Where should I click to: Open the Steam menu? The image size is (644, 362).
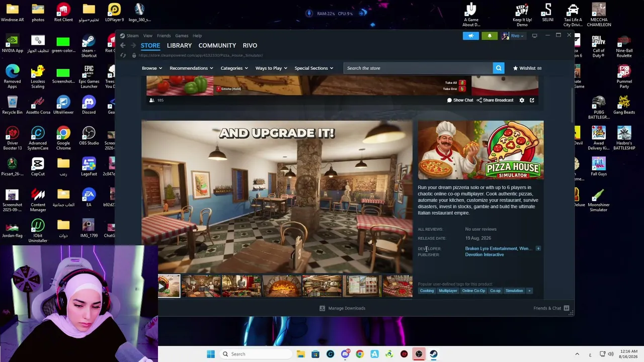point(132,36)
